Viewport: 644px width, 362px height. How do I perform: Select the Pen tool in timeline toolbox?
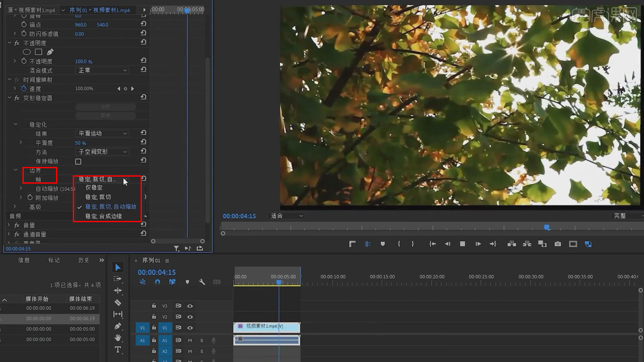coord(118,326)
